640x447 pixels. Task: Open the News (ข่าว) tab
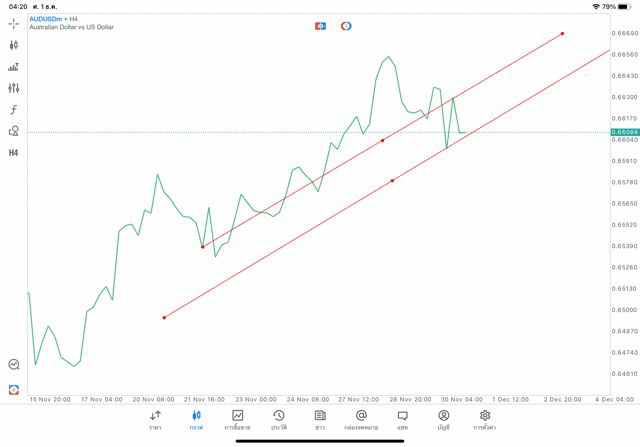point(320,420)
